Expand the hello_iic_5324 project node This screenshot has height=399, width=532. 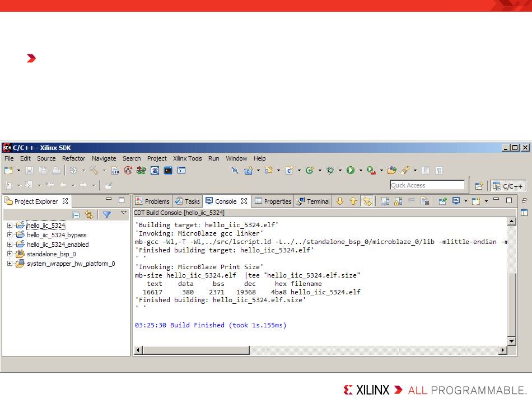10,225
